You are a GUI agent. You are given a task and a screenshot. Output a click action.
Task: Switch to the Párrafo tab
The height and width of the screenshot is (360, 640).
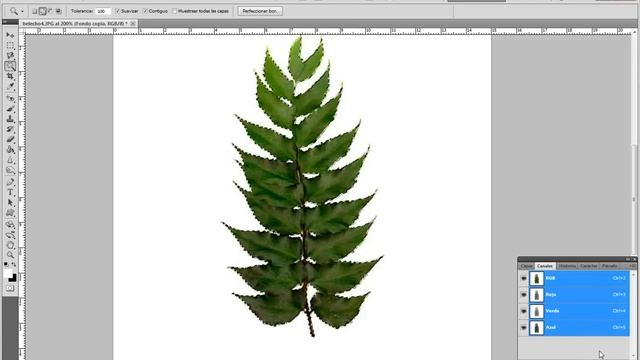(610, 266)
